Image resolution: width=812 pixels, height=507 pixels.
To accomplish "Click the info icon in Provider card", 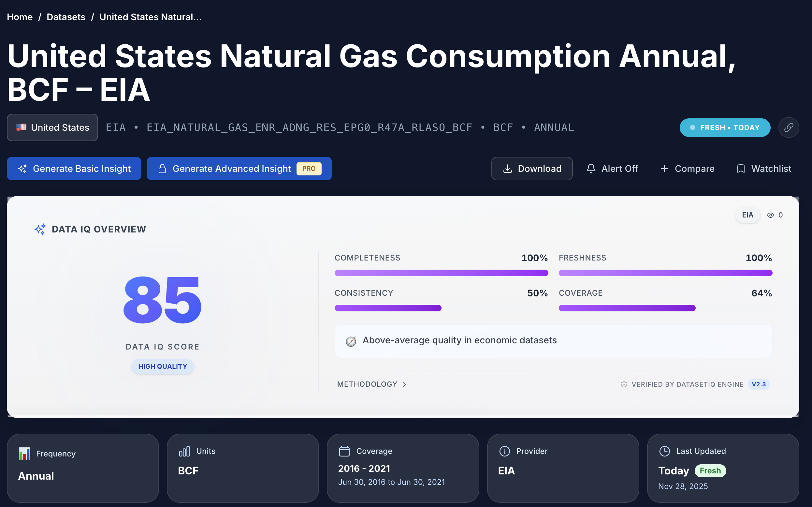I will (504, 451).
